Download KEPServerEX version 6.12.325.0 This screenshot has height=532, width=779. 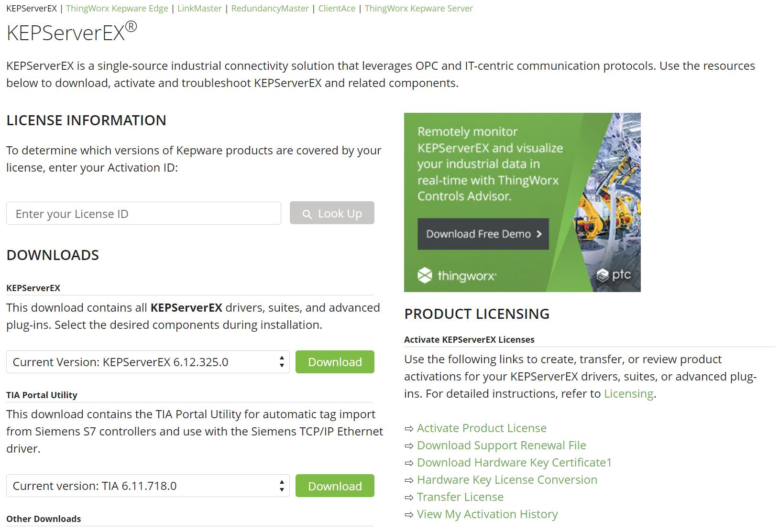point(334,362)
